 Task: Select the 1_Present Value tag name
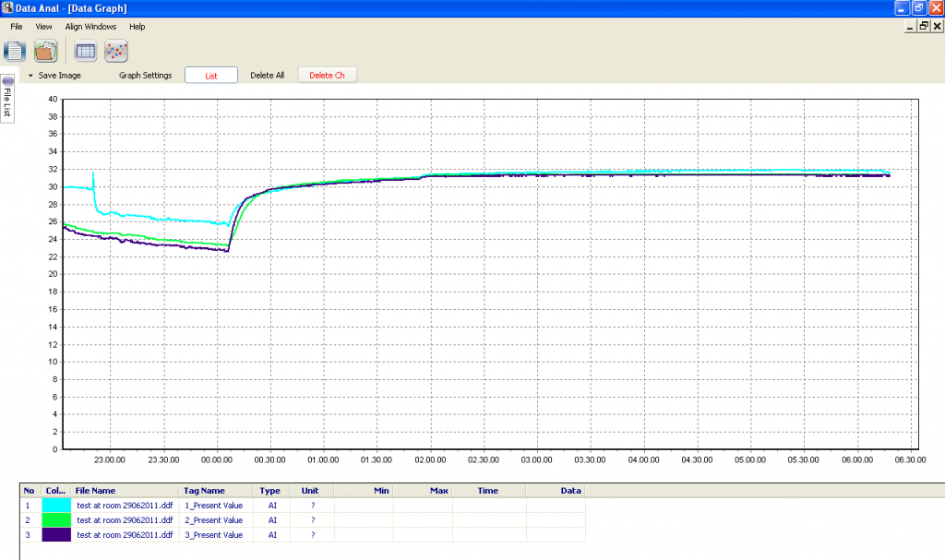pyautogui.click(x=213, y=506)
